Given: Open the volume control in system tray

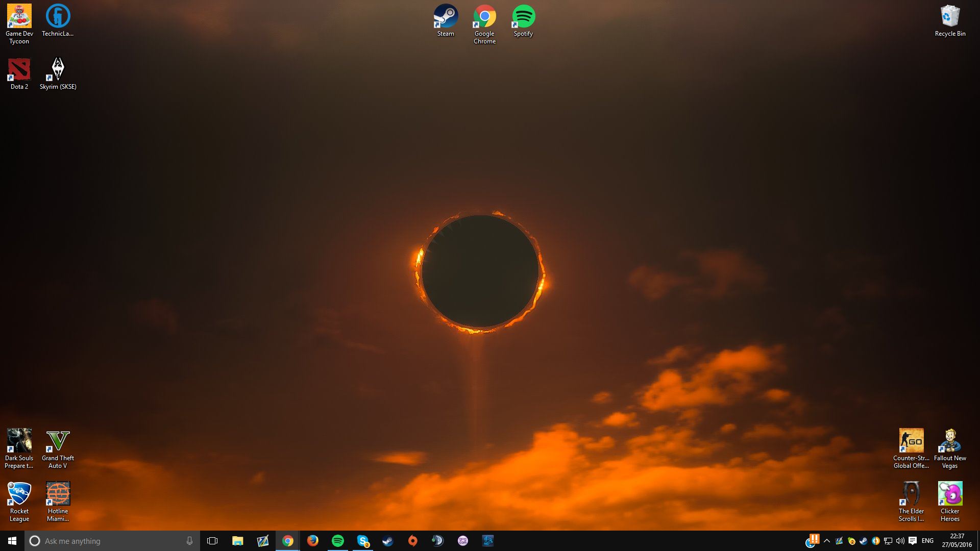Looking at the screenshot, I should 900,541.
